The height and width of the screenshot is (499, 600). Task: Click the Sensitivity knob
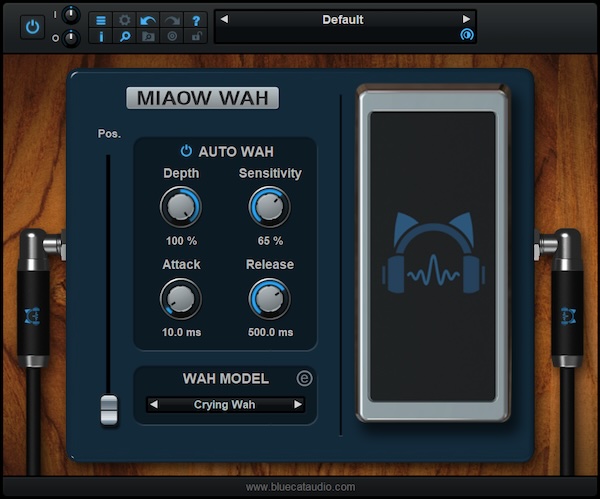coord(270,207)
